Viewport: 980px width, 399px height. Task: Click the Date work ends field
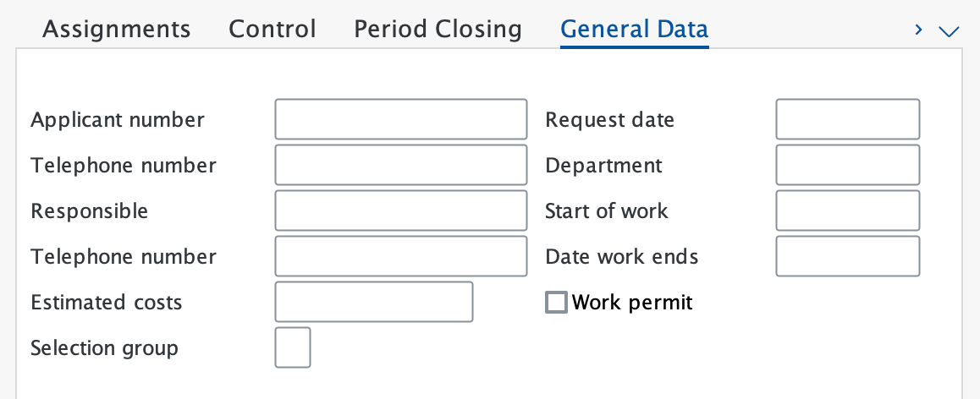coord(847,256)
